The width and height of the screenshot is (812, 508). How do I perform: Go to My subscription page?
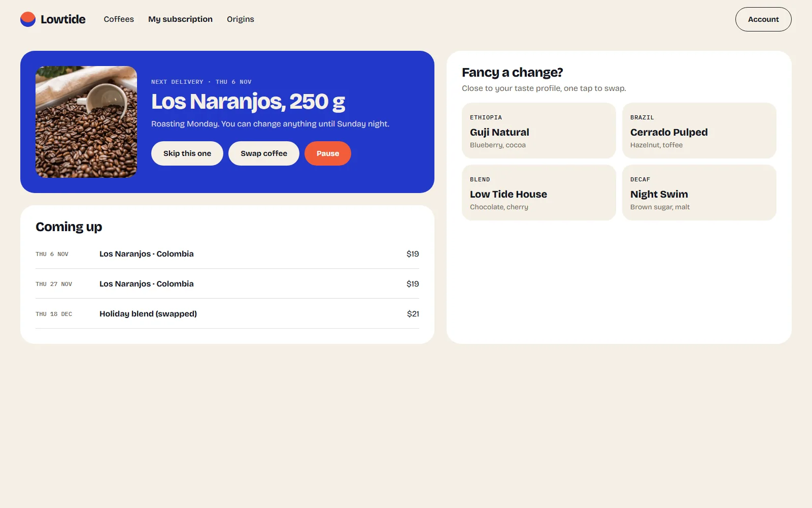click(180, 19)
